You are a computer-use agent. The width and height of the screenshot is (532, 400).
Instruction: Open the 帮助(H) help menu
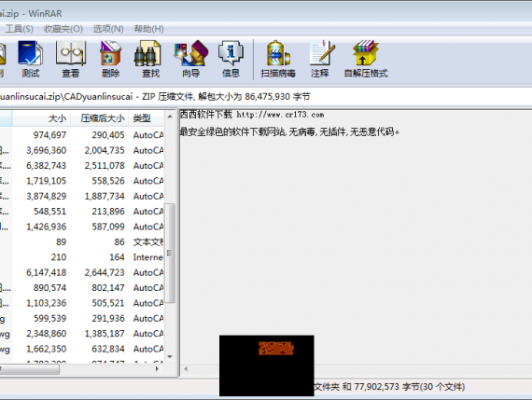pyautogui.click(x=148, y=29)
